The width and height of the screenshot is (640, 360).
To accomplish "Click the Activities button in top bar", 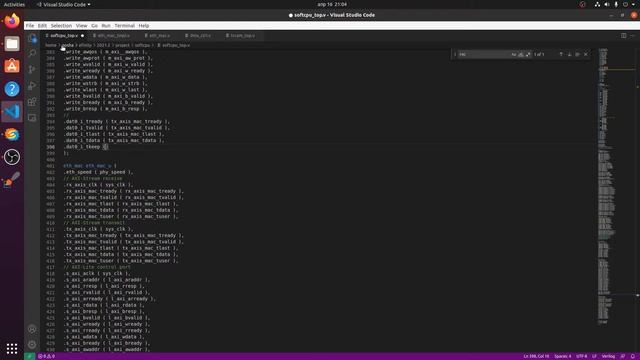I will click(x=14, y=4).
